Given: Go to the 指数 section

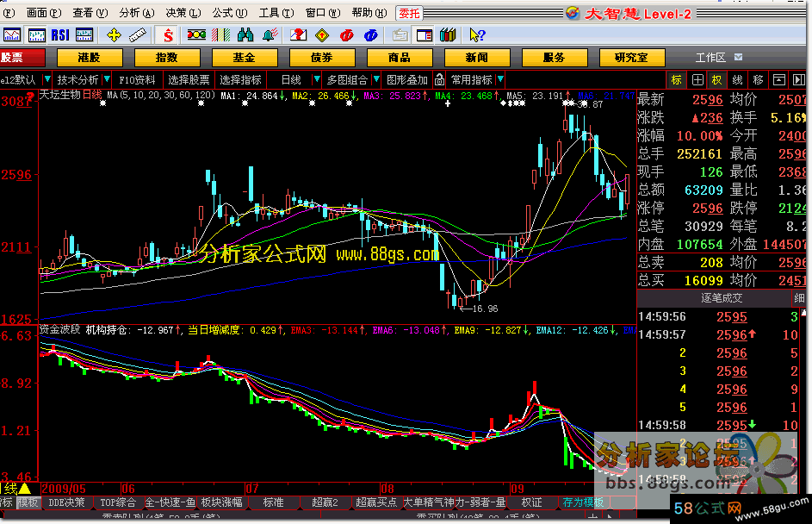Looking at the screenshot, I should pyautogui.click(x=167, y=58).
